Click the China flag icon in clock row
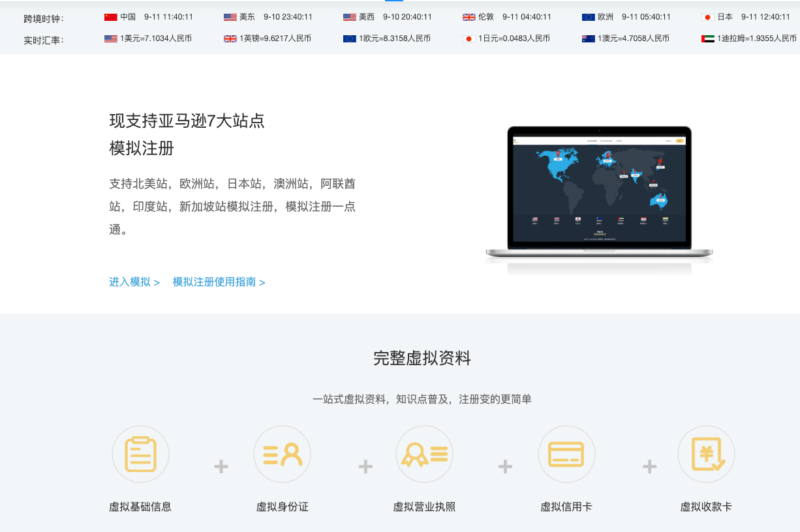800x532 pixels. tap(110, 17)
